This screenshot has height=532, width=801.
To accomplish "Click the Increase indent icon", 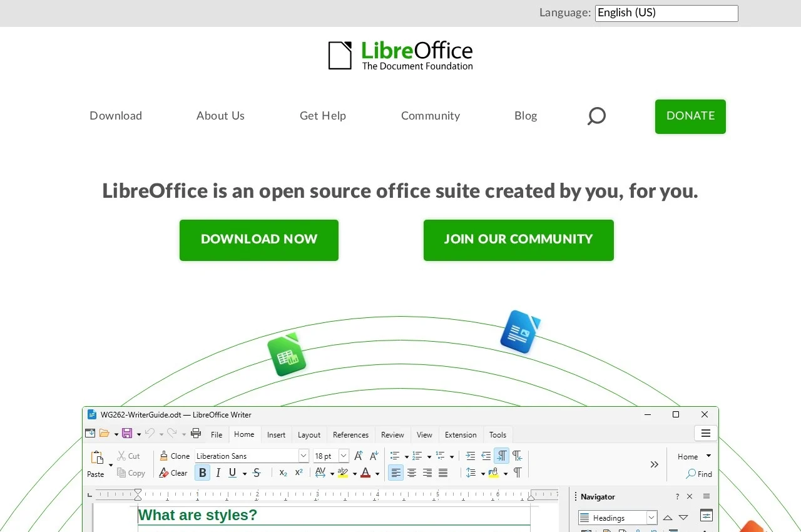I will 471,456.
